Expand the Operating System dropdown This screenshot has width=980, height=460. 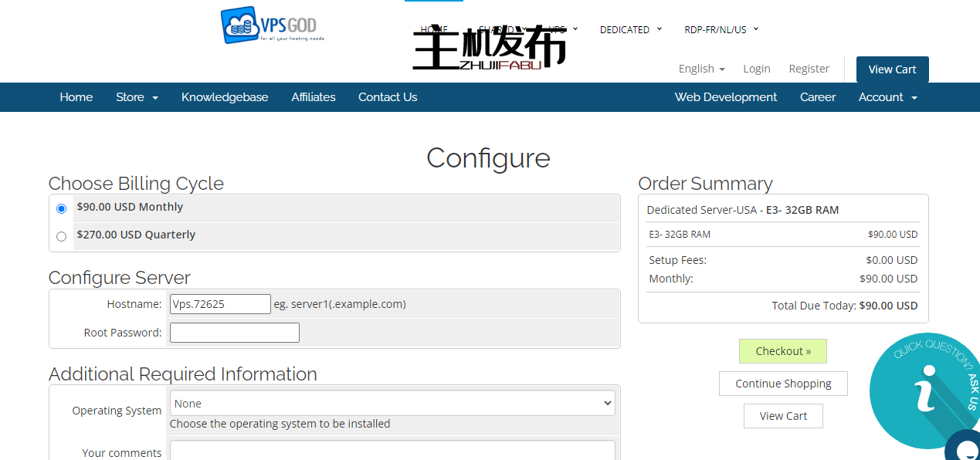pyautogui.click(x=392, y=404)
